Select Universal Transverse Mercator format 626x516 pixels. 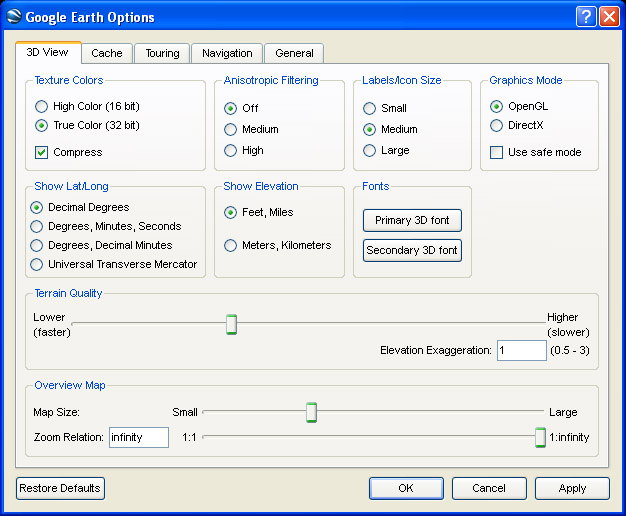pyautogui.click(x=38, y=264)
